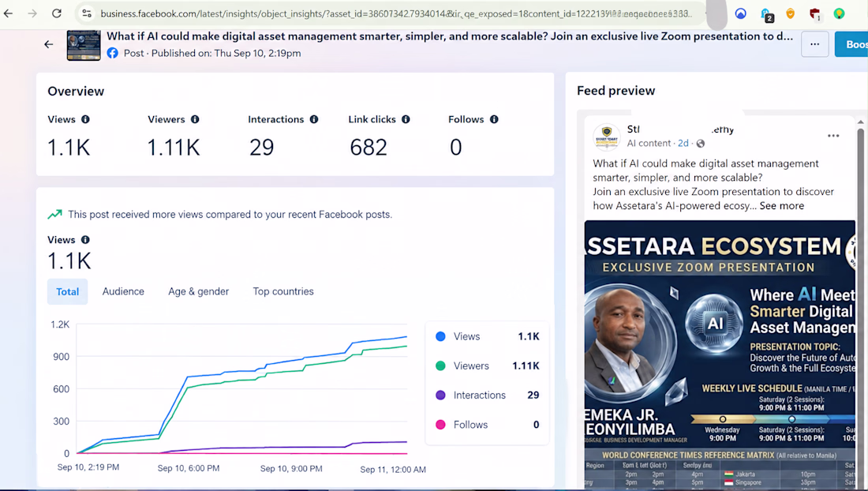Click the 1.11K viewers value in Overview

coord(174,148)
